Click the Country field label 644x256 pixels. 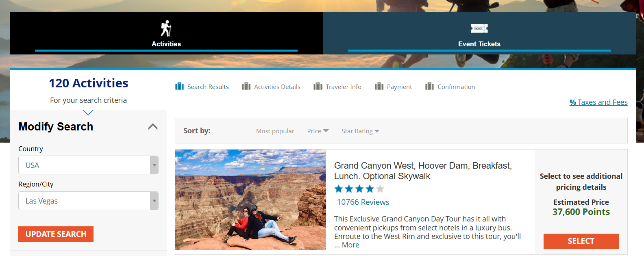pos(30,149)
